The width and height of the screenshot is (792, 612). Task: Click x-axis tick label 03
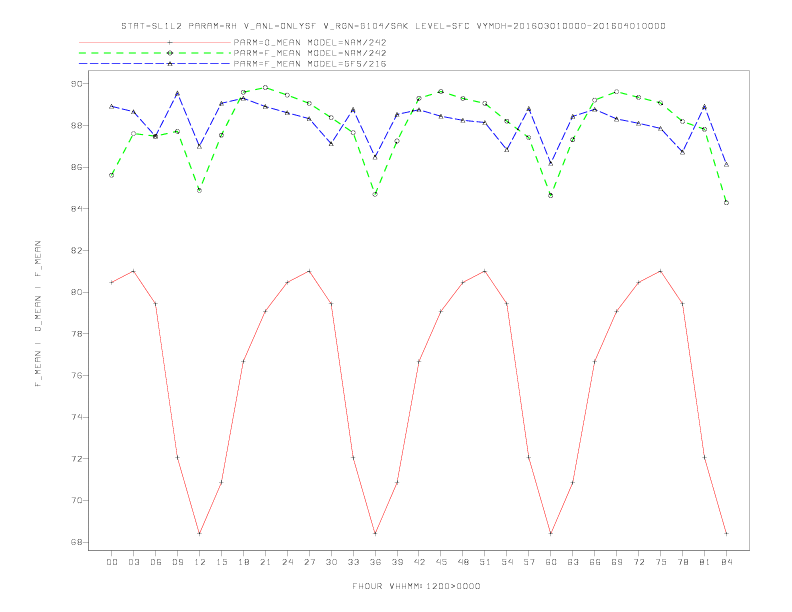point(133,562)
